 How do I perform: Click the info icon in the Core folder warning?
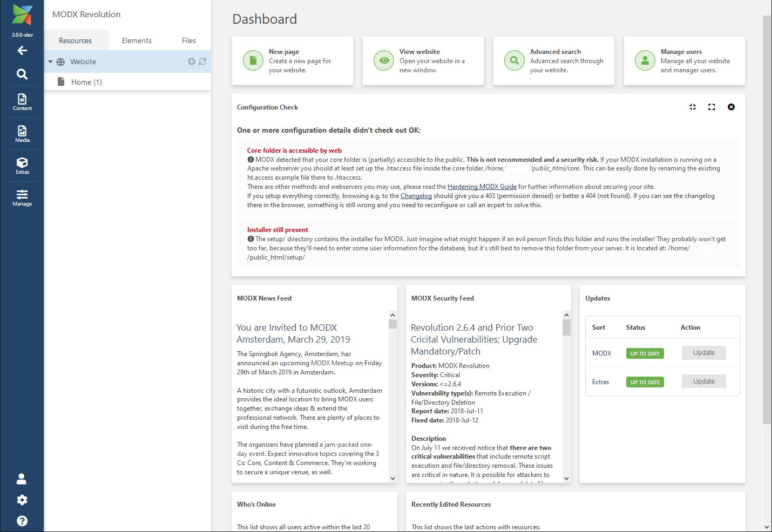[250, 160]
